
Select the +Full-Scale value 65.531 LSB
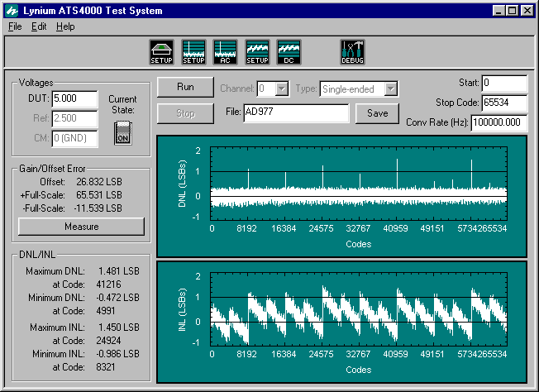coord(99,195)
